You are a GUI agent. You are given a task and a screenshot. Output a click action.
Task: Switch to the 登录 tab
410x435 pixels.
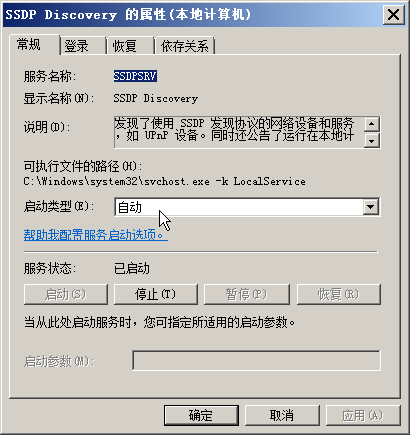(x=82, y=46)
